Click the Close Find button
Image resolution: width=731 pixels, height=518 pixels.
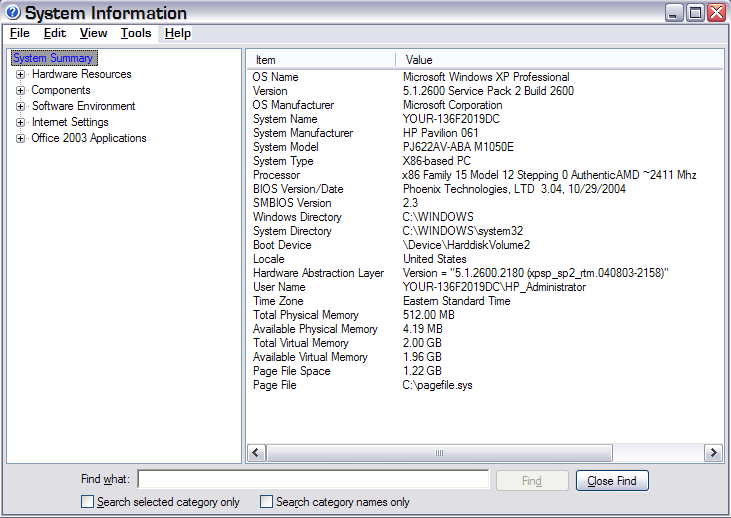click(612, 481)
